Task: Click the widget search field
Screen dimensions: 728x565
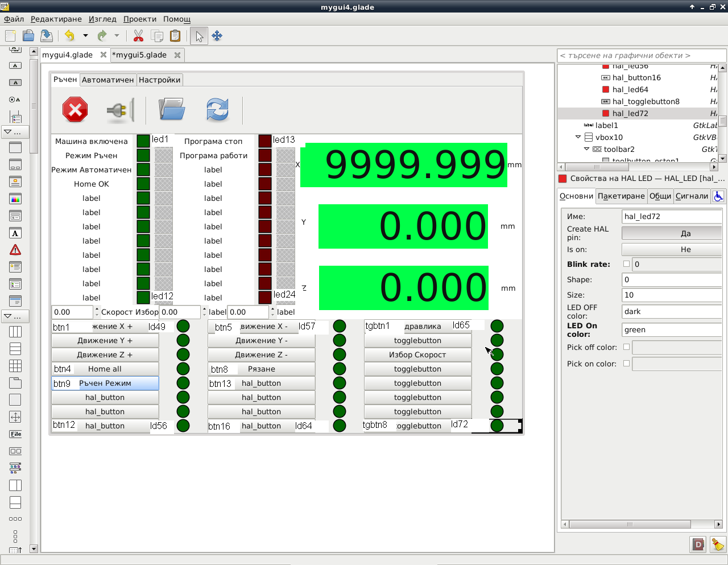Action: pos(641,55)
